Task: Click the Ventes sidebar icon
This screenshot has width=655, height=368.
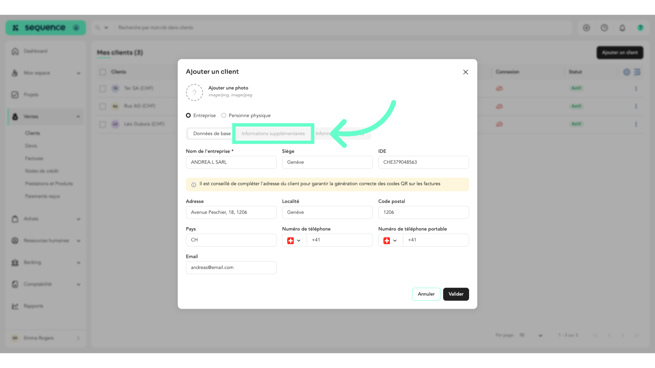Action: (x=15, y=117)
